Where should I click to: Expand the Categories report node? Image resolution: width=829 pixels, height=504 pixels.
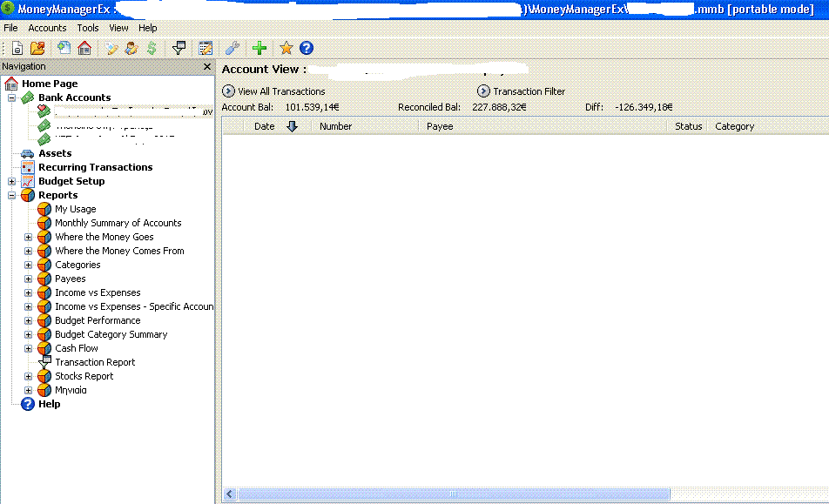pos(29,265)
